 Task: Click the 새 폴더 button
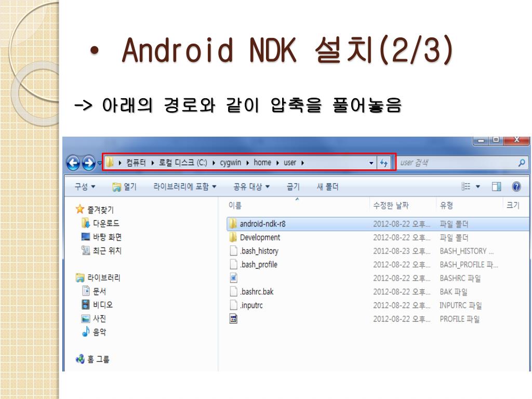pos(327,187)
